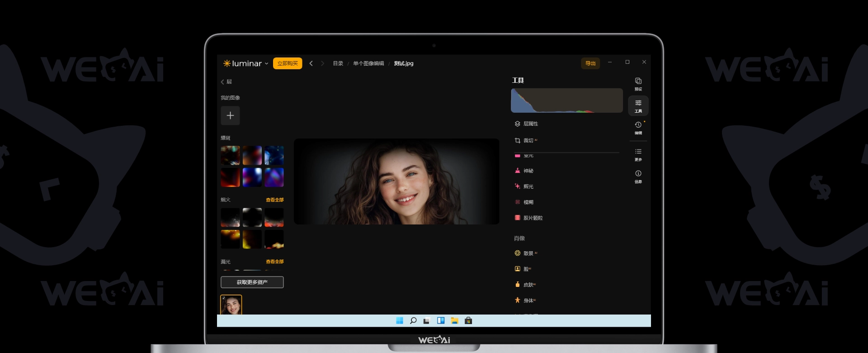Select the portrait thumbnail in the filmstrip

pos(231,305)
